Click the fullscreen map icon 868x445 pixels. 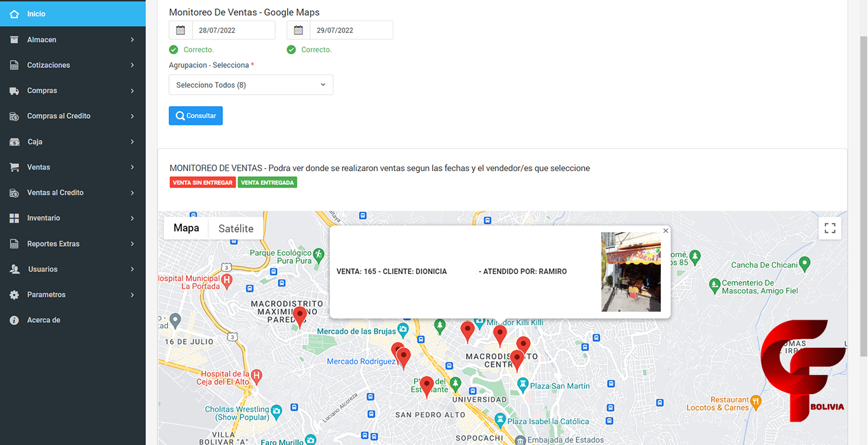830,228
